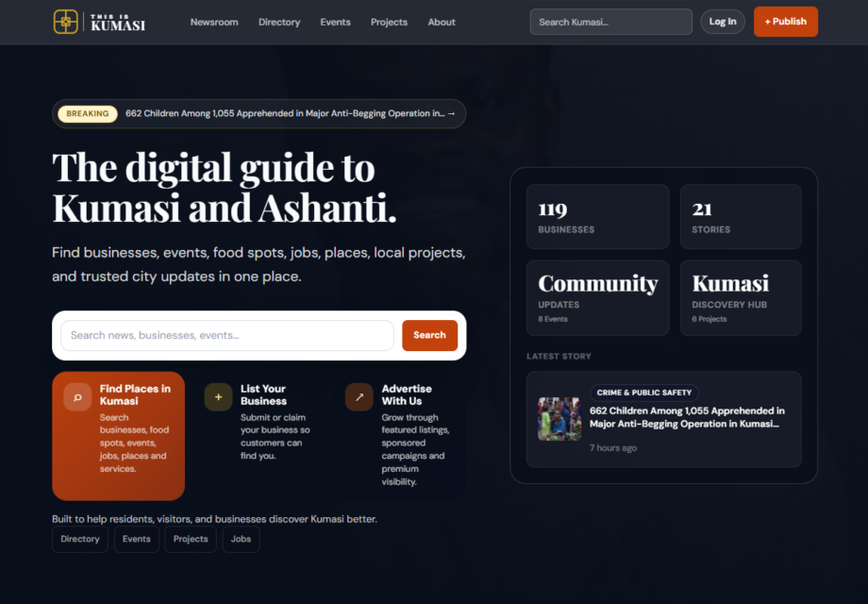Click the BREAKING badge
Viewport: 868px width, 604px height.
pos(88,113)
